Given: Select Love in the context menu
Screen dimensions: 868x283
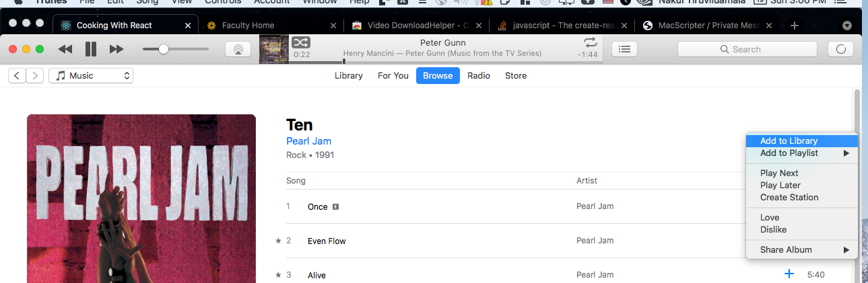Looking at the screenshot, I should pyautogui.click(x=801, y=218).
